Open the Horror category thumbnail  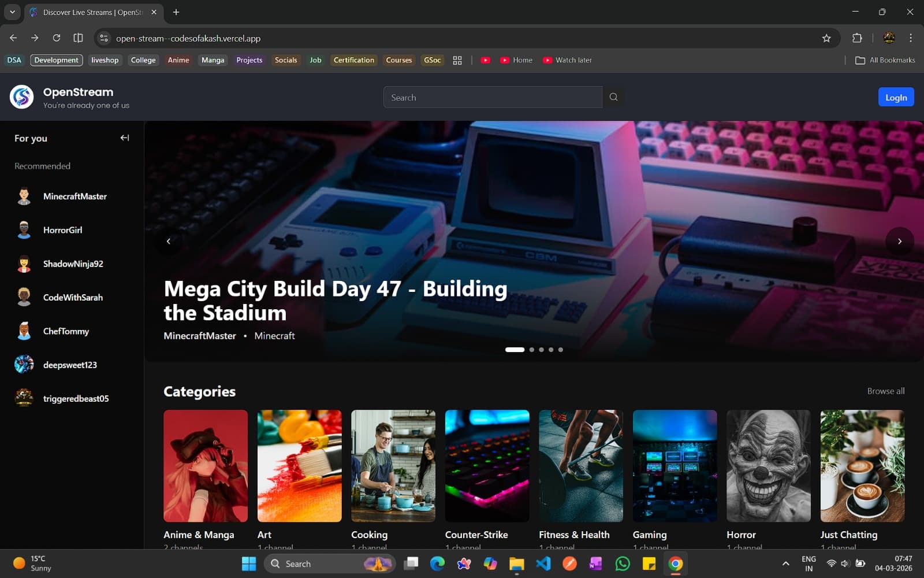click(769, 466)
